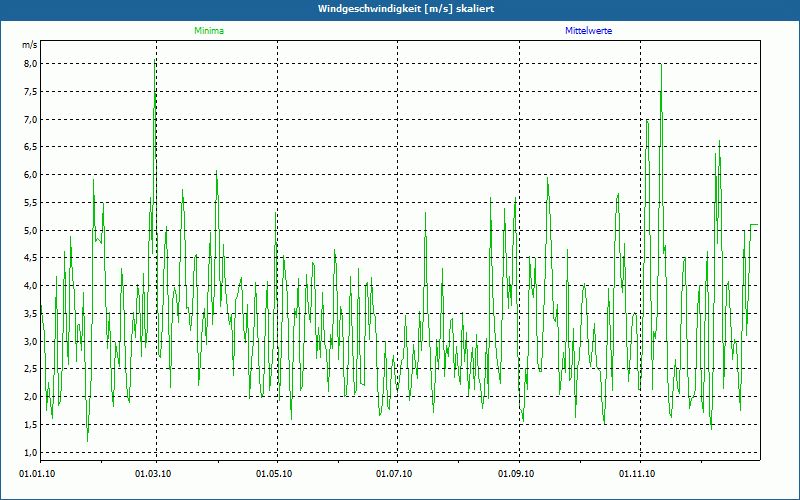Click the 6,0 y-axis value
The width and height of the screenshot is (800, 500).
coord(31,174)
